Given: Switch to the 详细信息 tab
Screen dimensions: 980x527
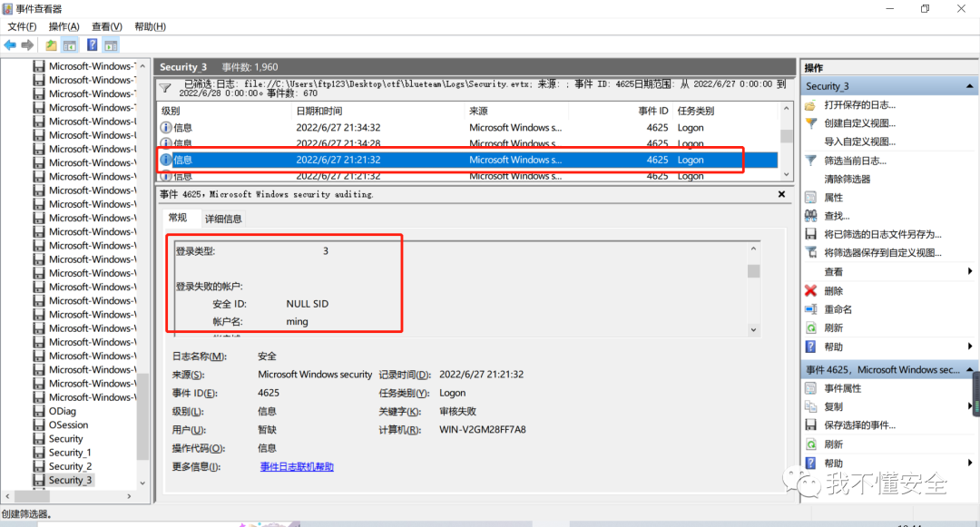Looking at the screenshot, I should tap(223, 219).
